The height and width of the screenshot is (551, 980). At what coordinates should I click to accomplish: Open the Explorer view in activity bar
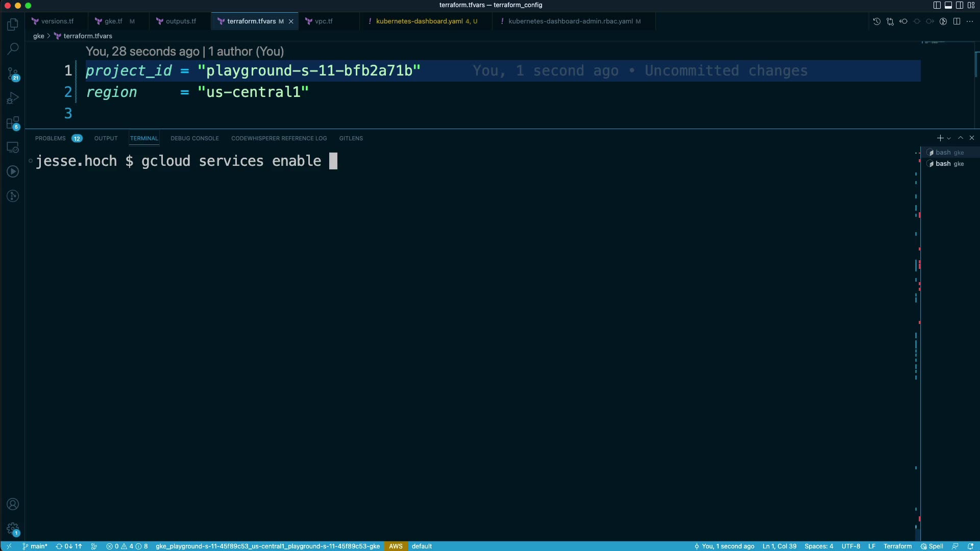click(x=13, y=24)
